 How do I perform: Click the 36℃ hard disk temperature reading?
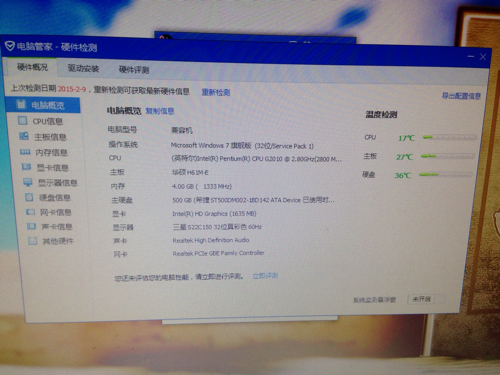tap(403, 175)
